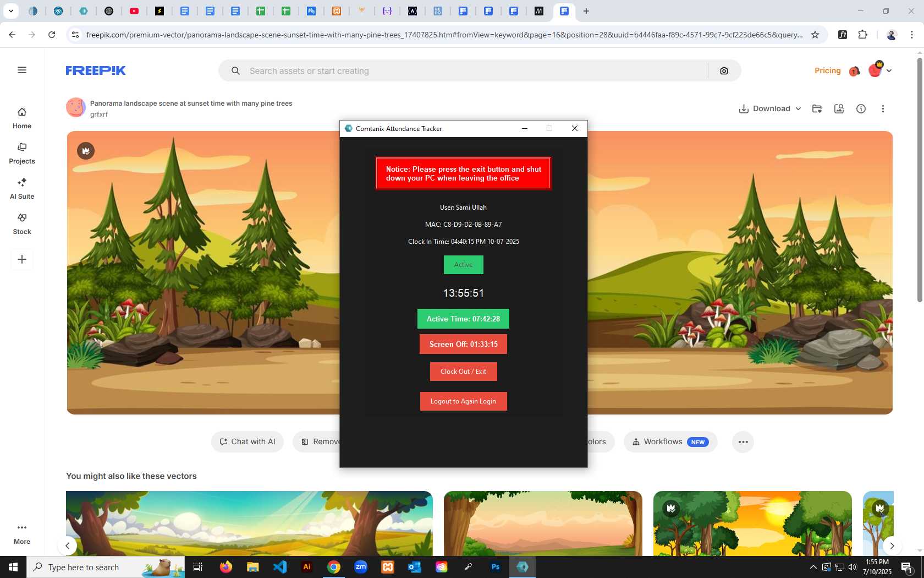Show next related vectors arrow

tap(892, 546)
